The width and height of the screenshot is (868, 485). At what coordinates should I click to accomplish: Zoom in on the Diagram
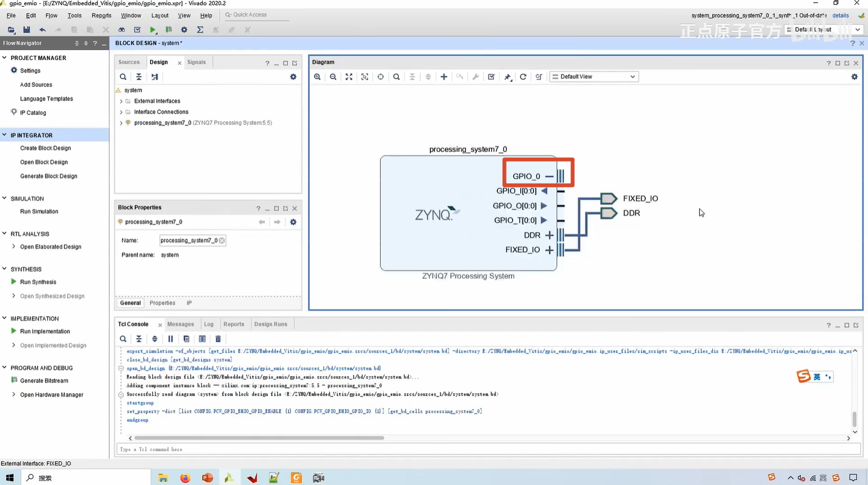pyautogui.click(x=317, y=77)
